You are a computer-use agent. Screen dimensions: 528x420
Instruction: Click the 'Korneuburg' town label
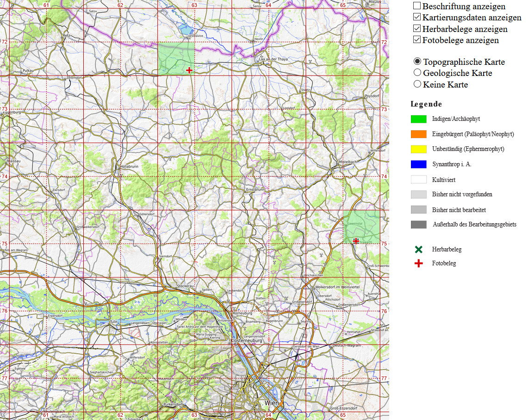pos(242,313)
